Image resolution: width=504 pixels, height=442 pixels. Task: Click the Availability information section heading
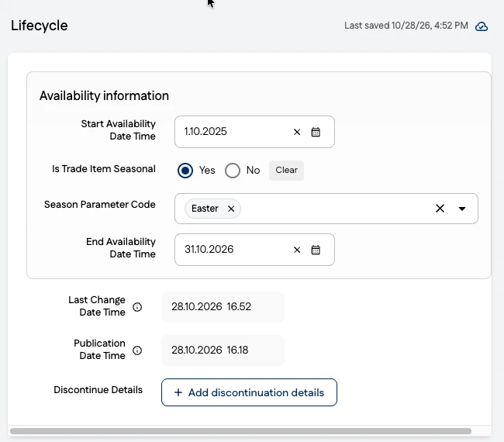104,96
